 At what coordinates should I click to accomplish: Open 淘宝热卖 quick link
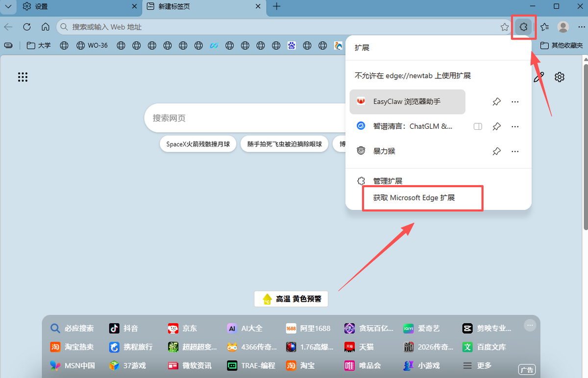coord(72,347)
